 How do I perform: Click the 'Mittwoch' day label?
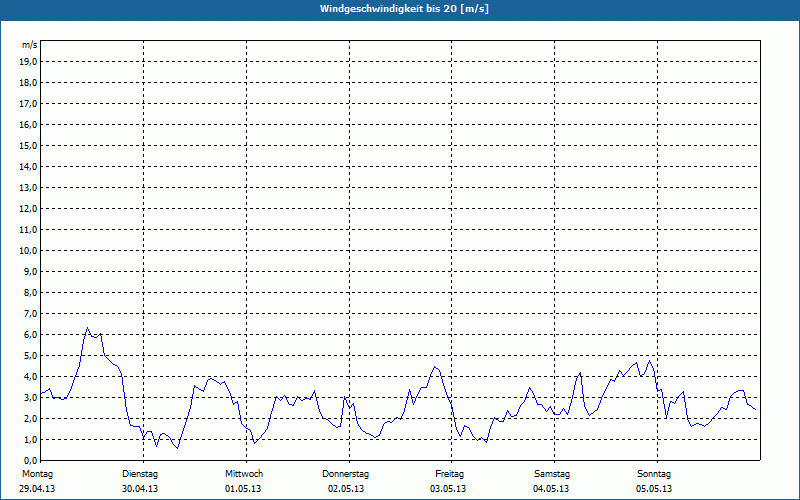tap(244, 474)
